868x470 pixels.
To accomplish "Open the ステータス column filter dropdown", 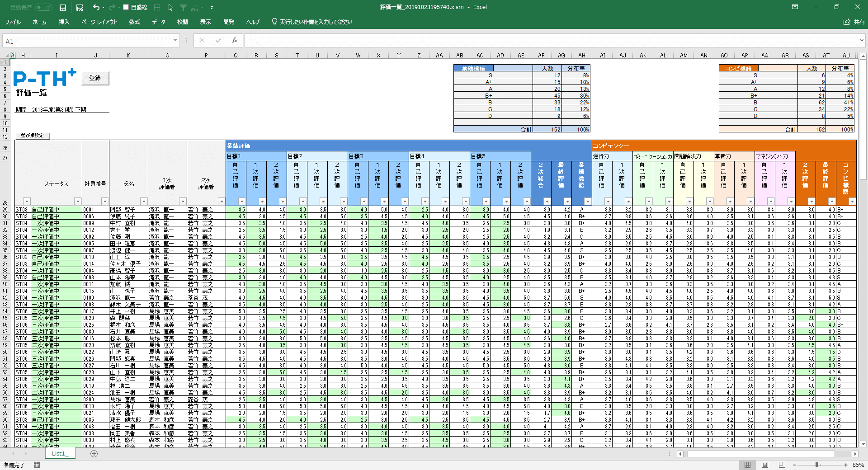I will 78,202.
